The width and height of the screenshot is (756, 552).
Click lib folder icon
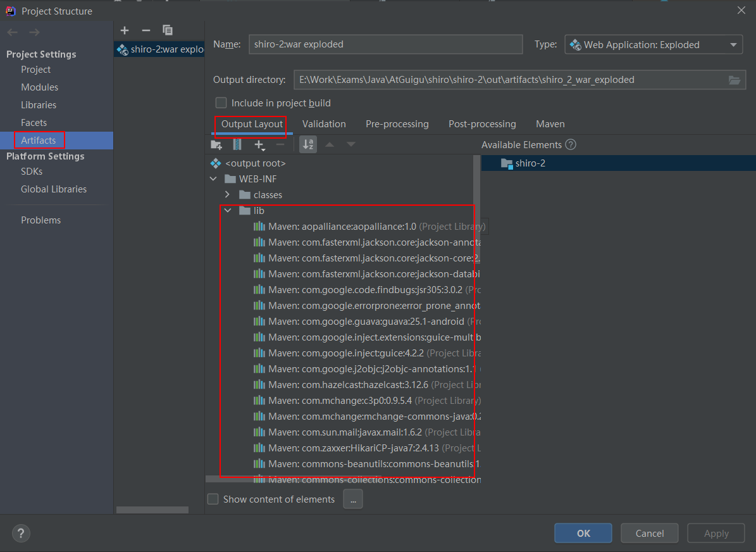point(245,210)
